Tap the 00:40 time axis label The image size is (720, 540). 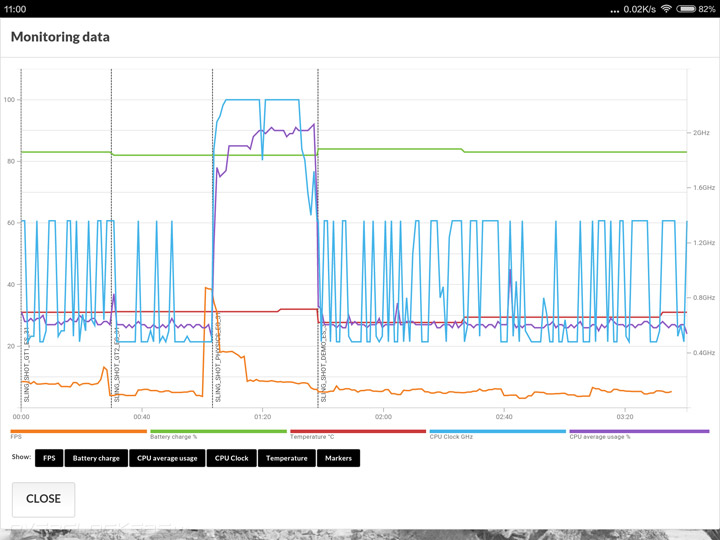[141, 417]
